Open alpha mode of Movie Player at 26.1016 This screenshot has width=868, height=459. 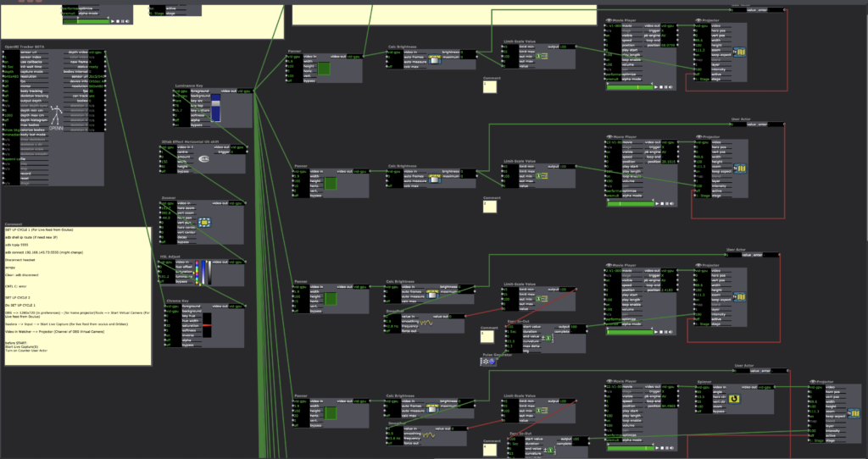click(614, 196)
